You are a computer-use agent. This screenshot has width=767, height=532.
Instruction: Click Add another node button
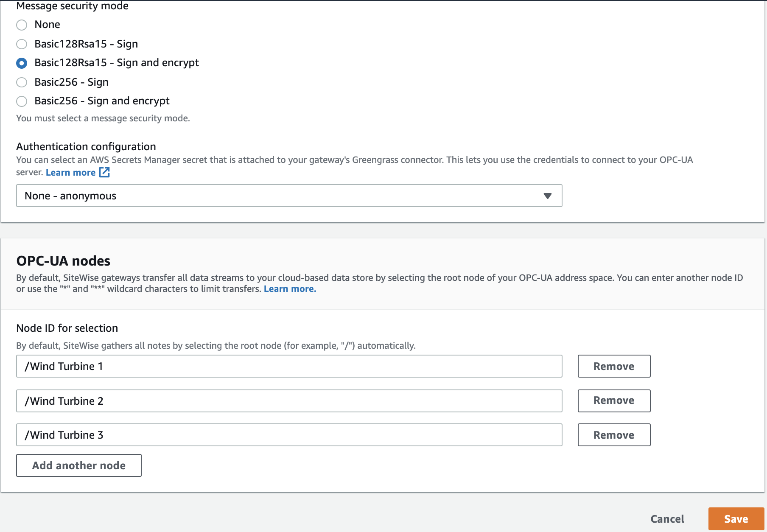(x=79, y=465)
